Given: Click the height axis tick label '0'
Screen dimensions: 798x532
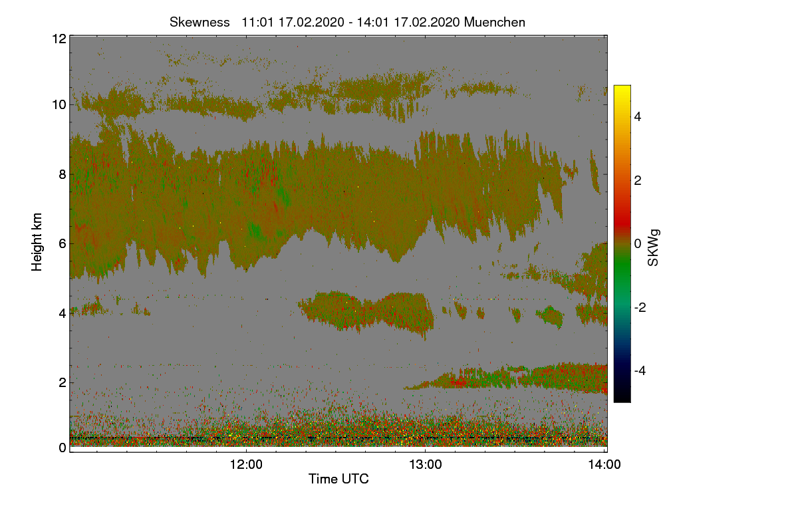Looking at the screenshot, I should [62, 448].
